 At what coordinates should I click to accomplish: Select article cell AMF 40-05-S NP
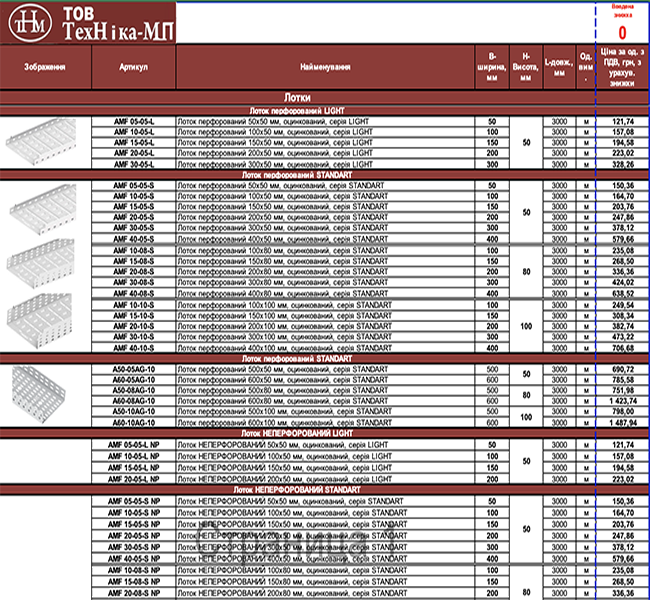[x=133, y=559]
